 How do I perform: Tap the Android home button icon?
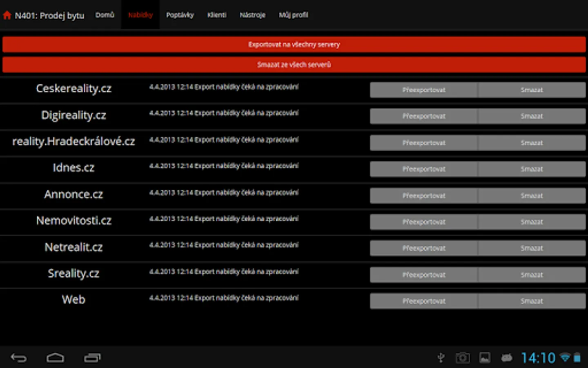pos(56,358)
